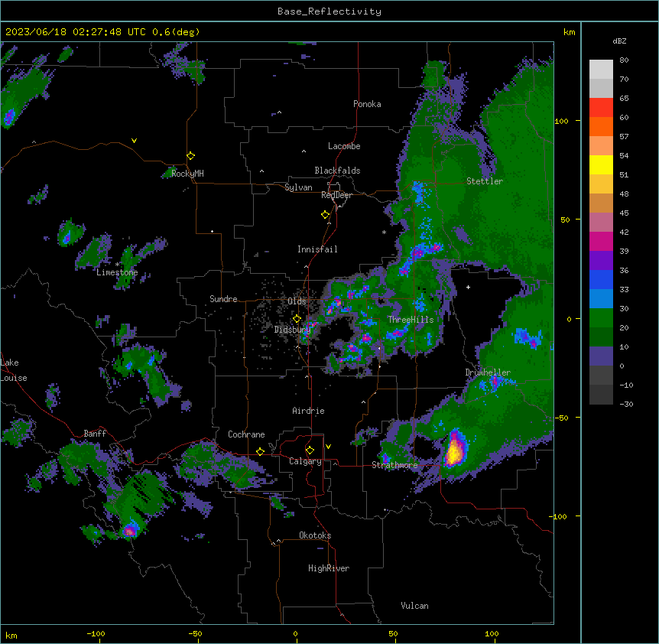This screenshot has height=644, width=659.
Task: Click the Banff town label
Action: (95, 434)
